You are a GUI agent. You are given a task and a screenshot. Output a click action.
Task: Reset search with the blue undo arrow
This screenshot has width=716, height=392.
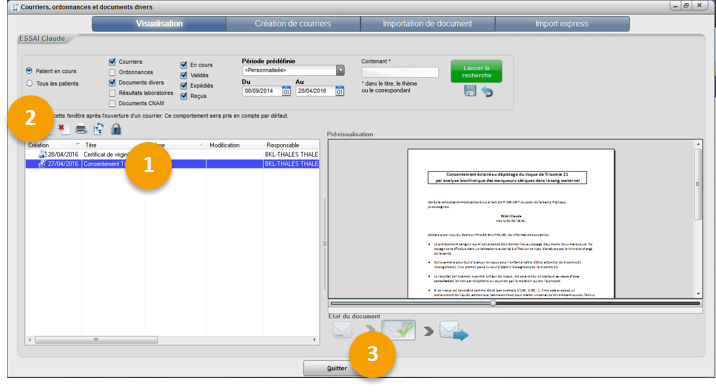[487, 91]
